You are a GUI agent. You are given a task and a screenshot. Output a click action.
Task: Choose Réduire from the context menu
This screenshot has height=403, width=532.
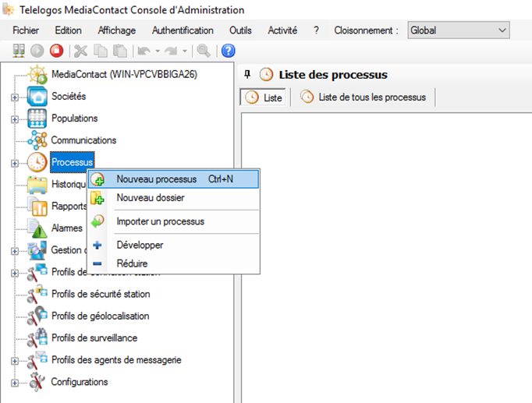point(174,263)
